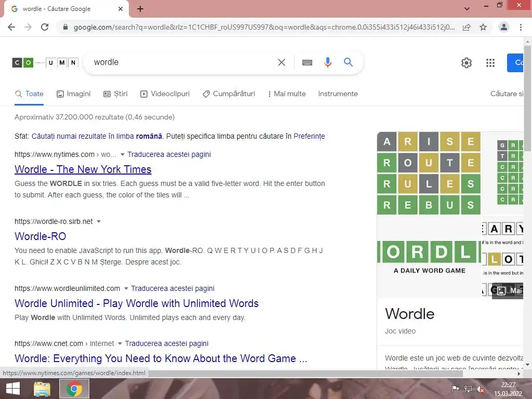Open the Chrome profile avatar menu
This screenshot has height=399, width=532.
[504, 27]
